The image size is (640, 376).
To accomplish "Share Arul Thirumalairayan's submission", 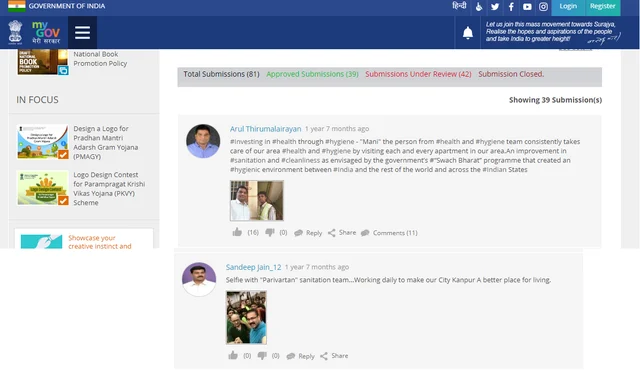I will coord(342,233).
